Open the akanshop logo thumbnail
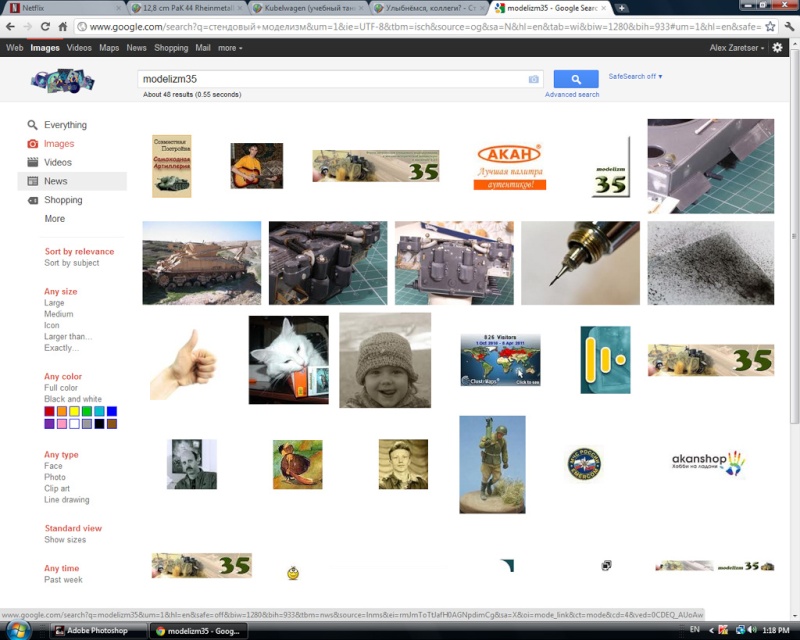Image resolution: width=800 pixels, height=640 pixels. tap(709, 462)
